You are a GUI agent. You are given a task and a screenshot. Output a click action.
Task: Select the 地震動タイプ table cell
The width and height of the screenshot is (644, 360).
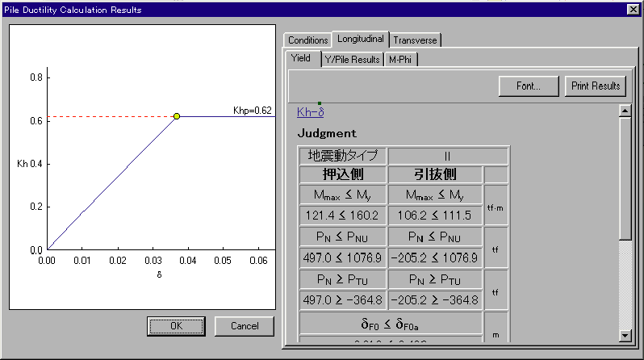click(x=343, y=156)
